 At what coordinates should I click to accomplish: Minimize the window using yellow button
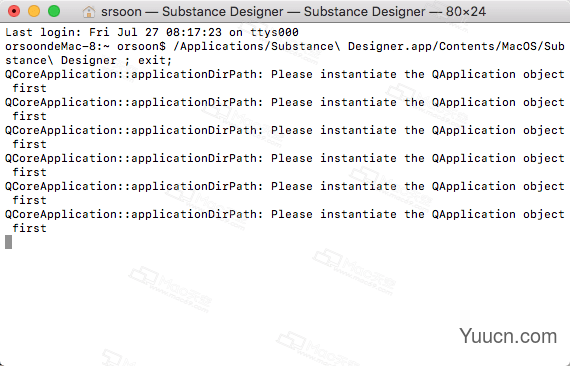point(34,11)
